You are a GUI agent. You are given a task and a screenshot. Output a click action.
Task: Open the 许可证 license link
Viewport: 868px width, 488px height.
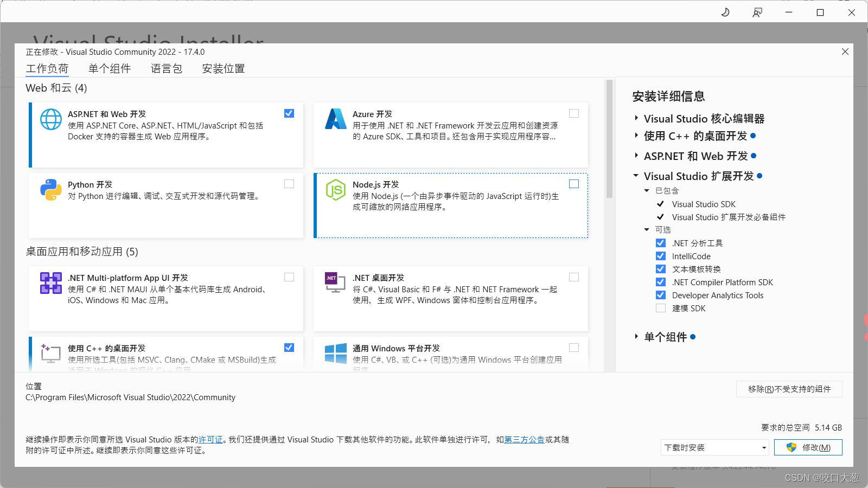210,440
